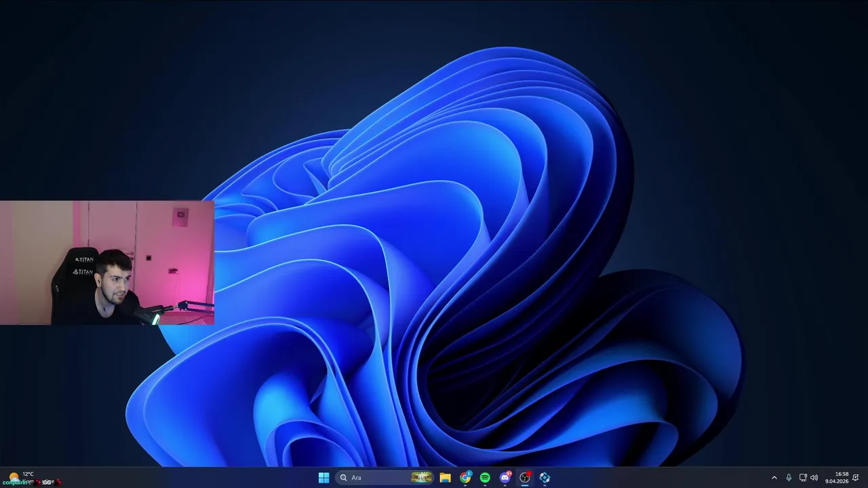Click the webcam overlay video
The width and height of the screenshot is (868, 488).
point(107,262)
